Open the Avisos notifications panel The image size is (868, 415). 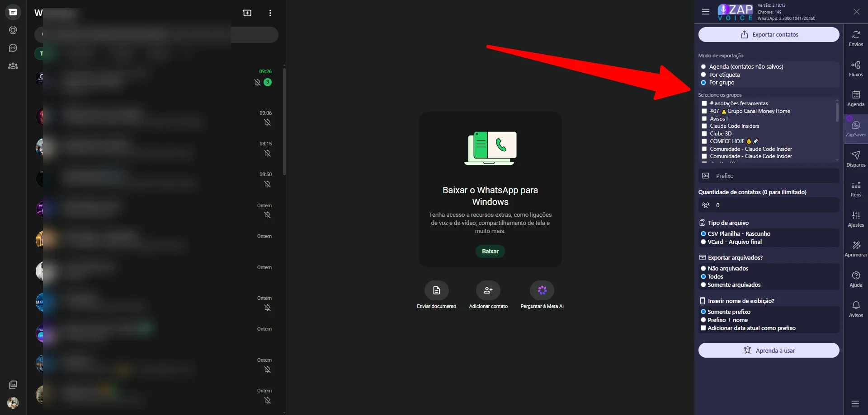click(x=856, y=309)
